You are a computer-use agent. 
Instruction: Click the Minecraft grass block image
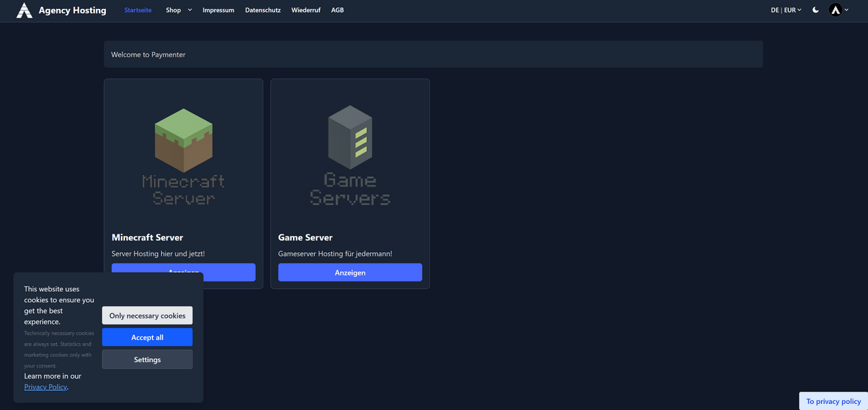pyautogui.click(x=184, y=140)
